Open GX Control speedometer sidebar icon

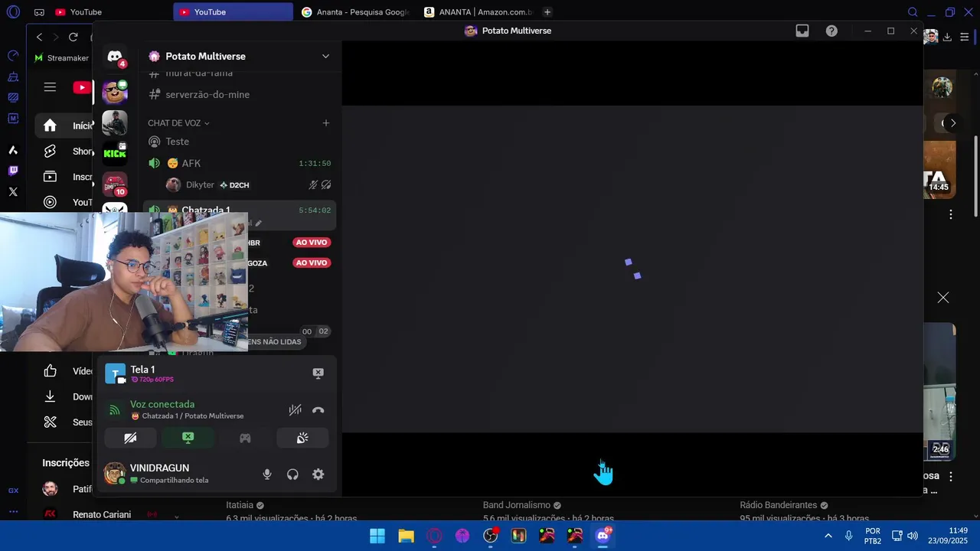[13, 55]
